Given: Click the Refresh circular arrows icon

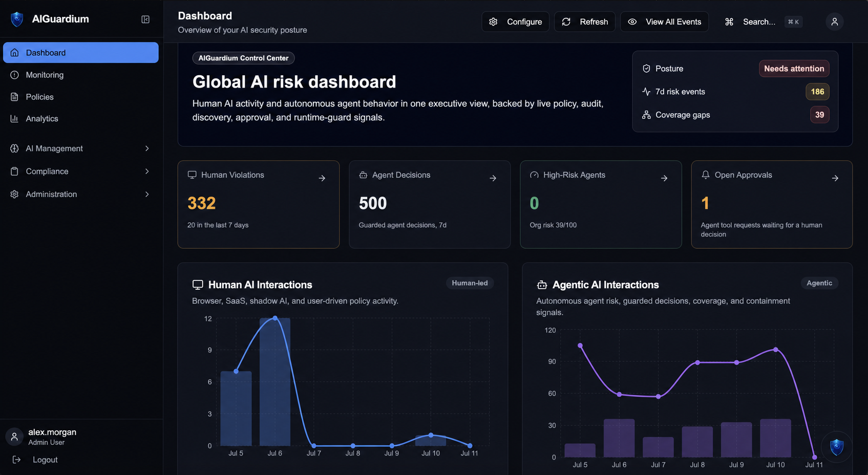Looking at the screenshot, I should 566,22.
